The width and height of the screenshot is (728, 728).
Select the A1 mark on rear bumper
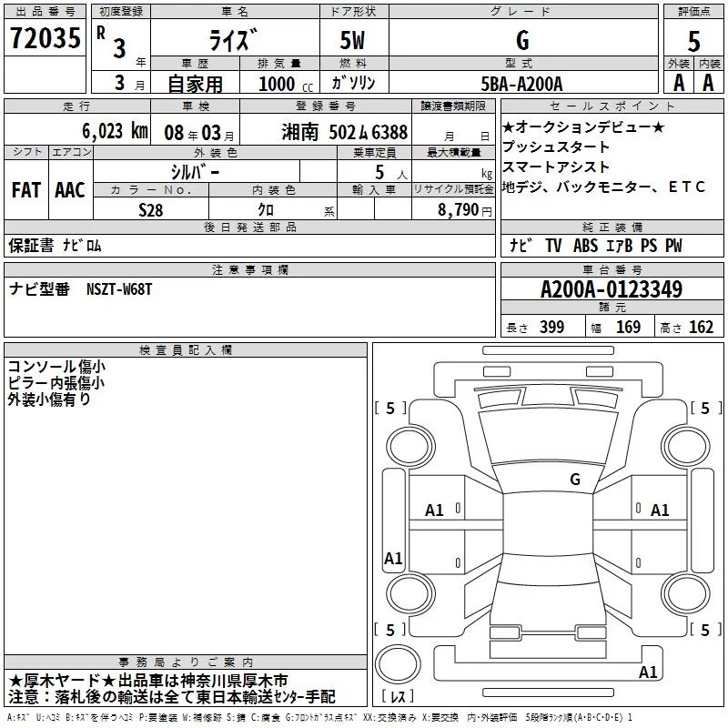pyautogui.click(x=648, y=672)
